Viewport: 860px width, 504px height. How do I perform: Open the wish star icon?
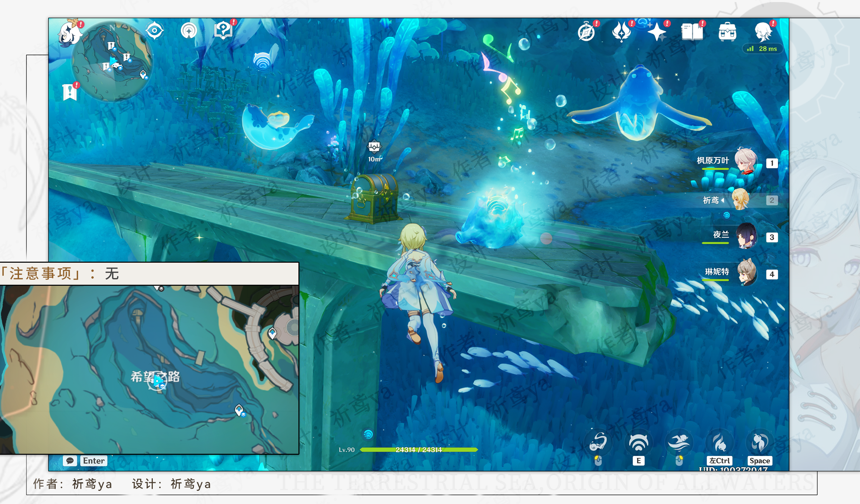coord(657,33)
